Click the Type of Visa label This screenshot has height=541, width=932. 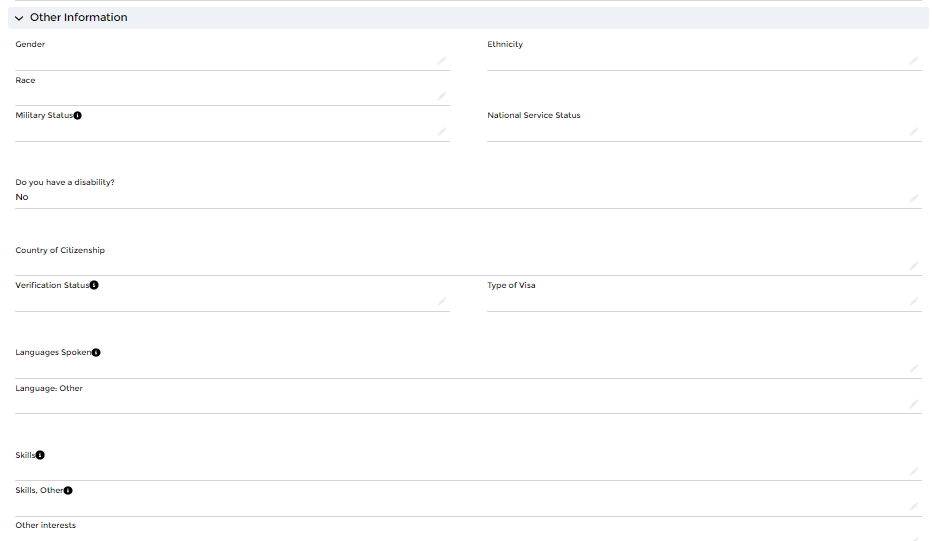point(511,285)
